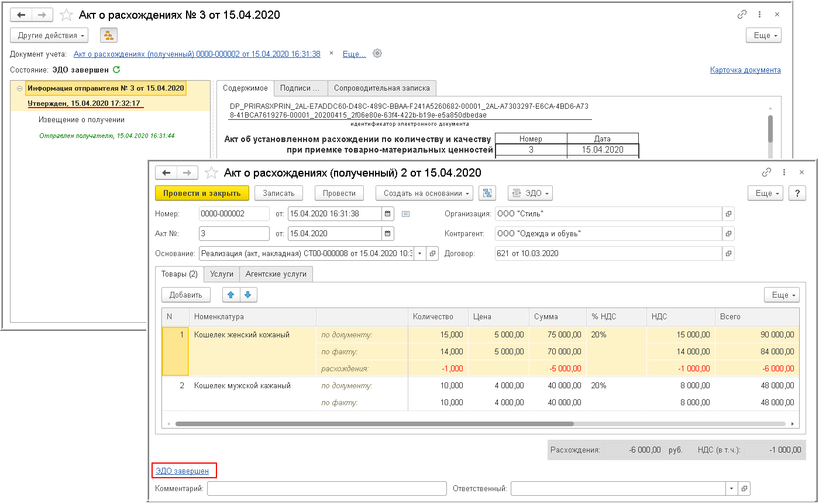Open the ЭДО завершен link
The width and height of the screenshot is (819, 504).
181,471
